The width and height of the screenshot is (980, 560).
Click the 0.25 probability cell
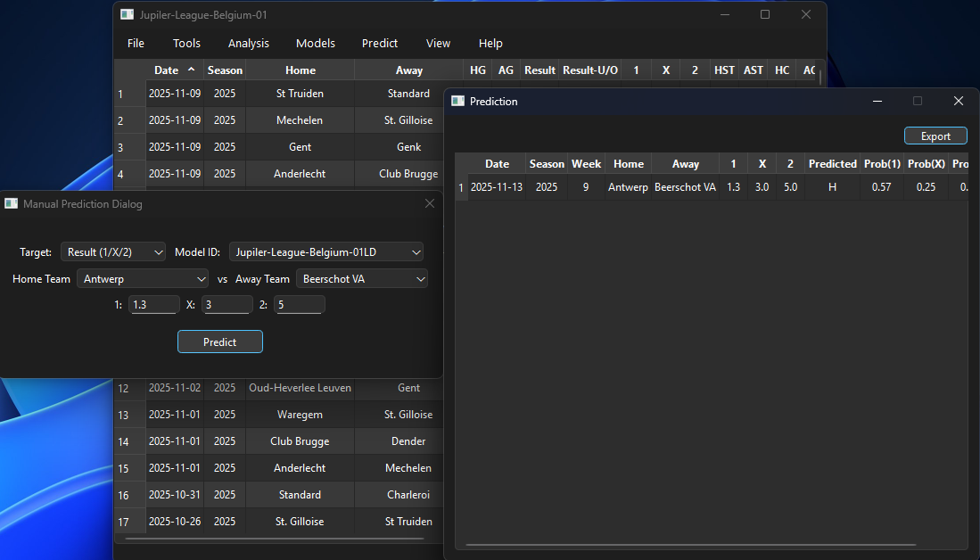(926, 187)
